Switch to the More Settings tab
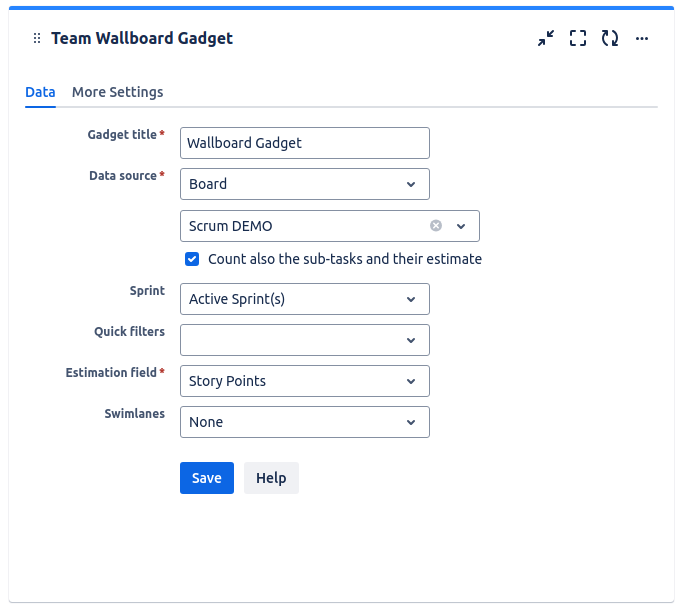 117,92
